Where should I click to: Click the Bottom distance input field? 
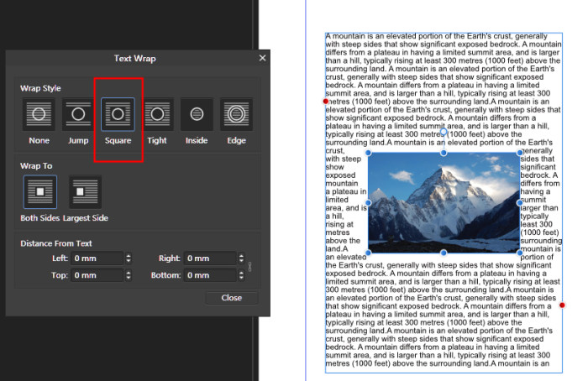210,275
